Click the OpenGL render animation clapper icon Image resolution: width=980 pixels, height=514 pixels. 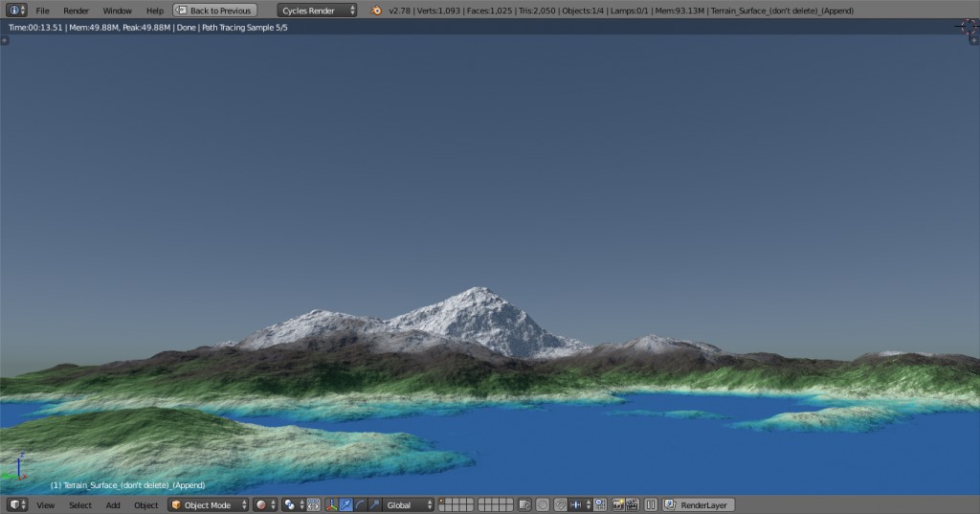[633, 504]
